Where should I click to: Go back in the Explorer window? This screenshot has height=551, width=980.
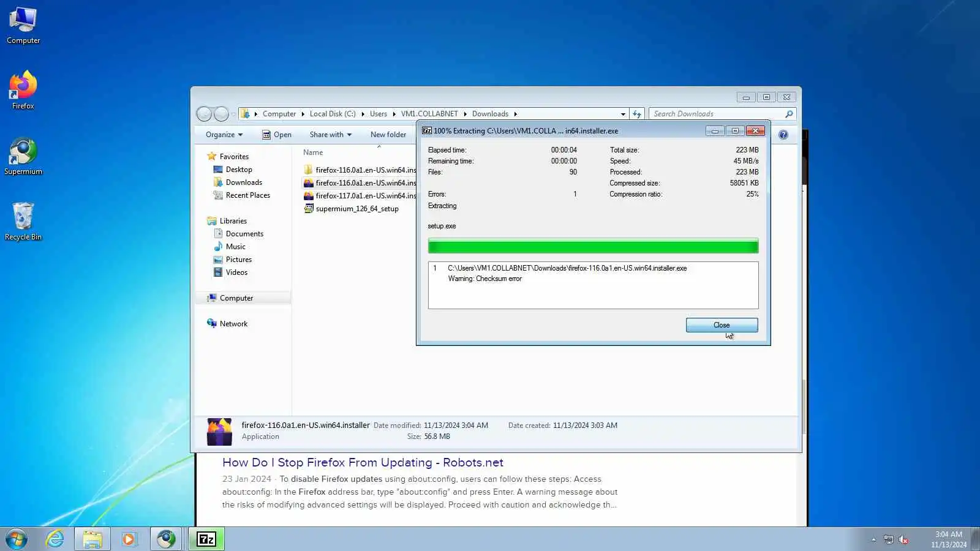tap(204, 114)
